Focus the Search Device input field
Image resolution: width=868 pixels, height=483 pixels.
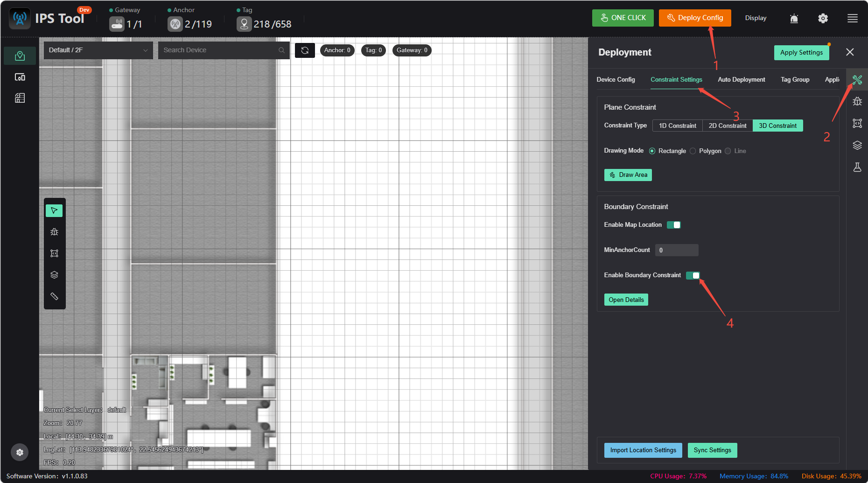click(x=224, y=50)
